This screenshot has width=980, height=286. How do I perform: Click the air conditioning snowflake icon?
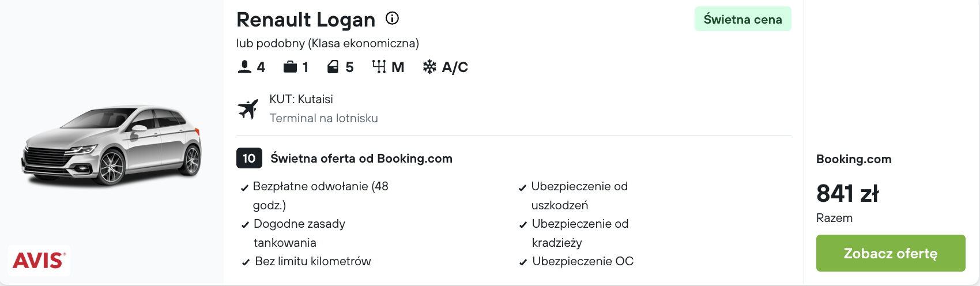point(429,67)
